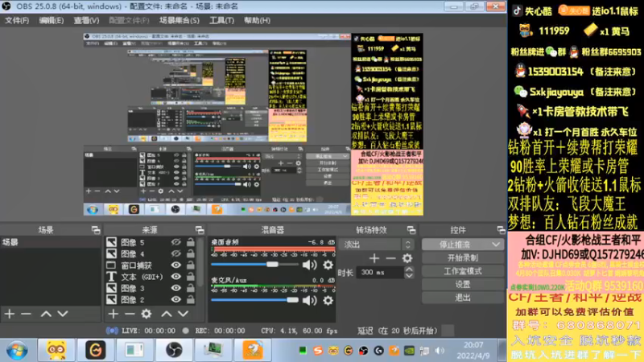Click the preview canvas thumbnail

pyautogui.click(x=254, y=125)
